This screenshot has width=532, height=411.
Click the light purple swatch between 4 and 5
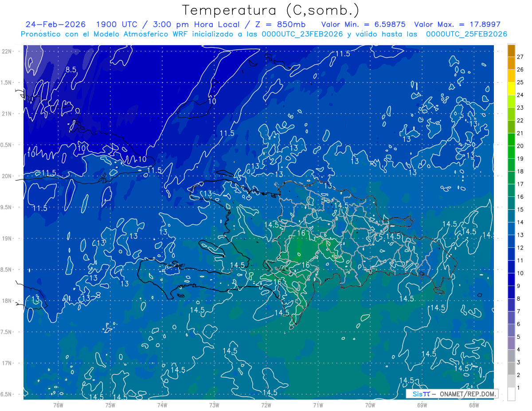[511, 343]
